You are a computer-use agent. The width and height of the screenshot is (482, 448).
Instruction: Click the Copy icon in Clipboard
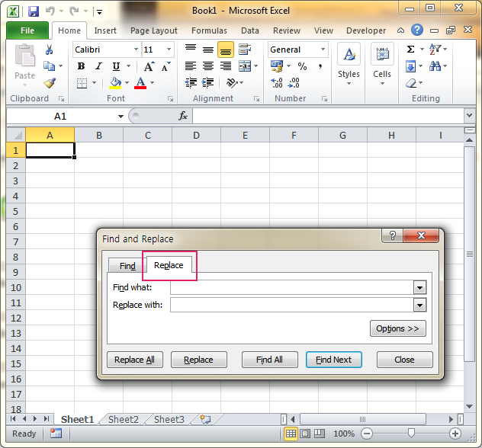[x=49, y=66]
